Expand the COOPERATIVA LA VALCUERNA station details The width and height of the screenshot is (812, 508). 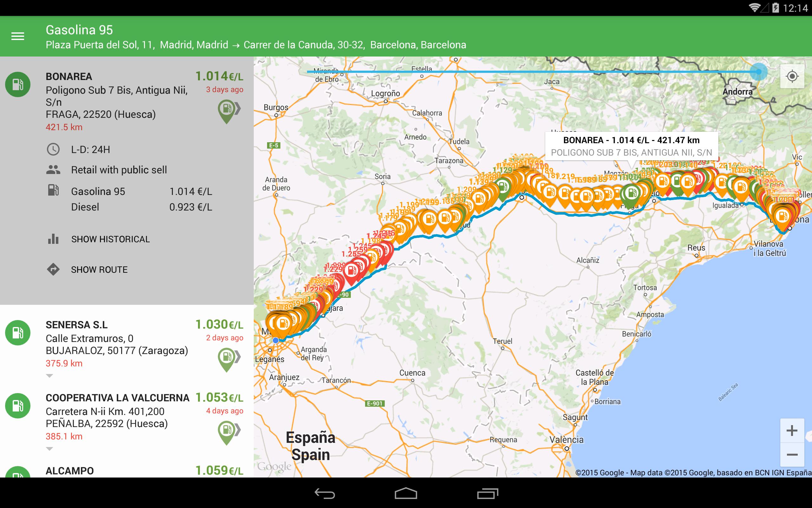click(49, 449)
